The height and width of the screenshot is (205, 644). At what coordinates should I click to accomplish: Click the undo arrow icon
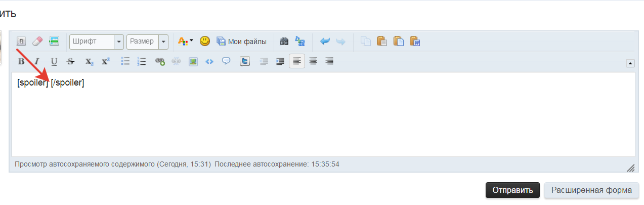(325, 42)
